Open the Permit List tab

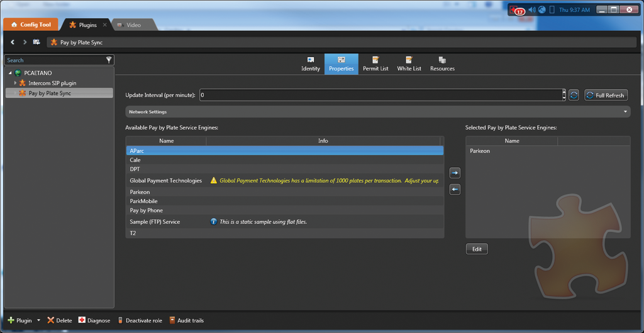[x=375, y=64]
